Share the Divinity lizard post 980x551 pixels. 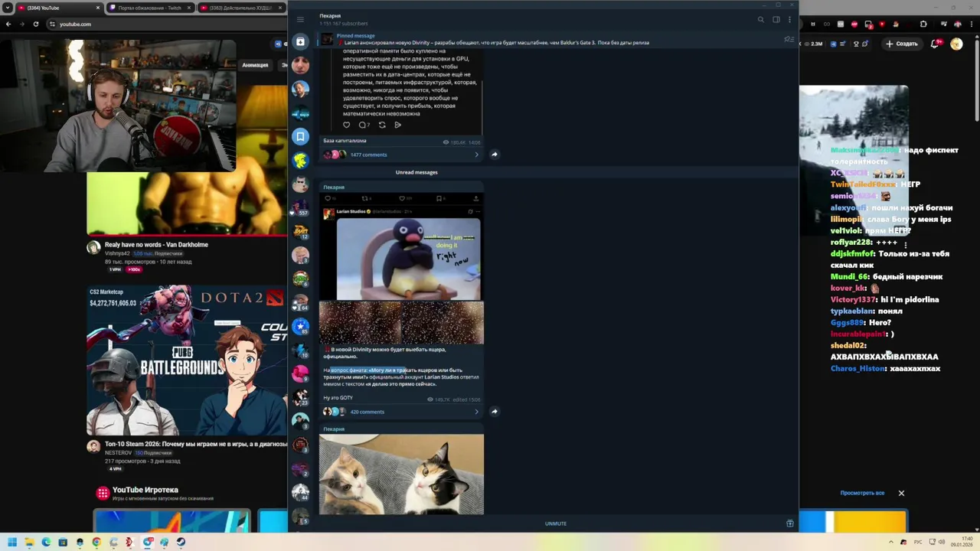point(494,411)
